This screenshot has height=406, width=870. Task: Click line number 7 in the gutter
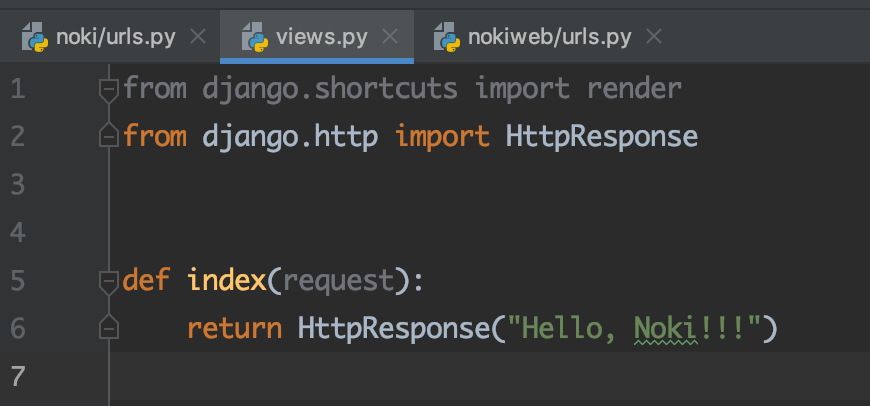point(17,375)
